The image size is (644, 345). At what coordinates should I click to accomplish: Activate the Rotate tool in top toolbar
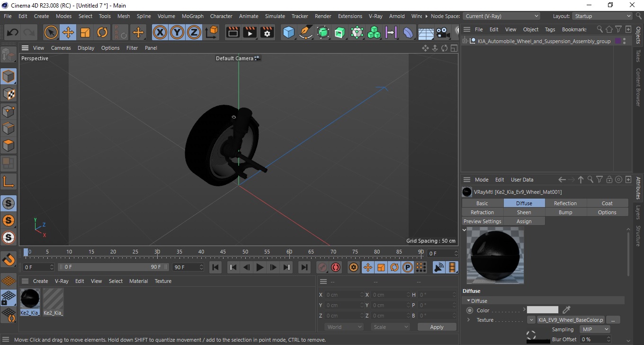point(102,33)
